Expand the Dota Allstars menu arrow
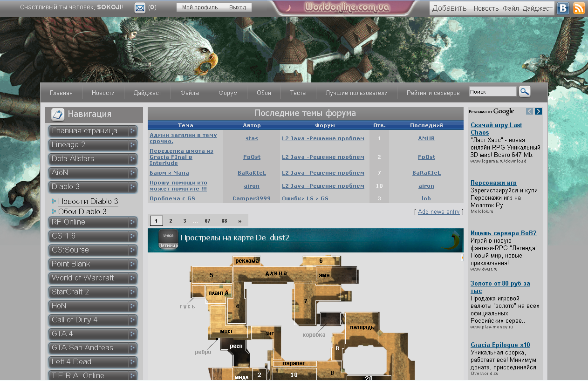Screen dimensions: 588x381 click(132, 159)
